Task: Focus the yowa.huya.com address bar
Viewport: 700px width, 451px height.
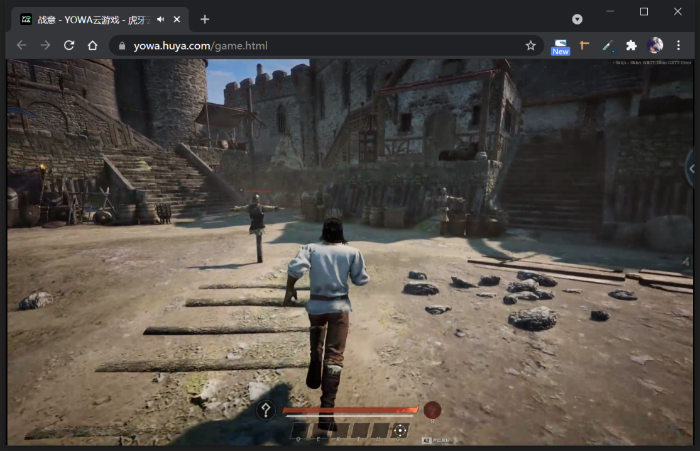Action: point(326,46)
